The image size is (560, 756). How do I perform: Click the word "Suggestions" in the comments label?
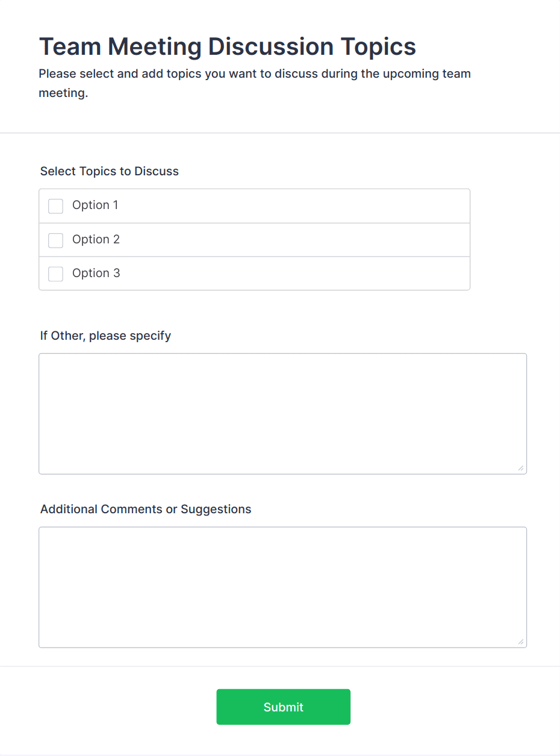coord(216,509)
